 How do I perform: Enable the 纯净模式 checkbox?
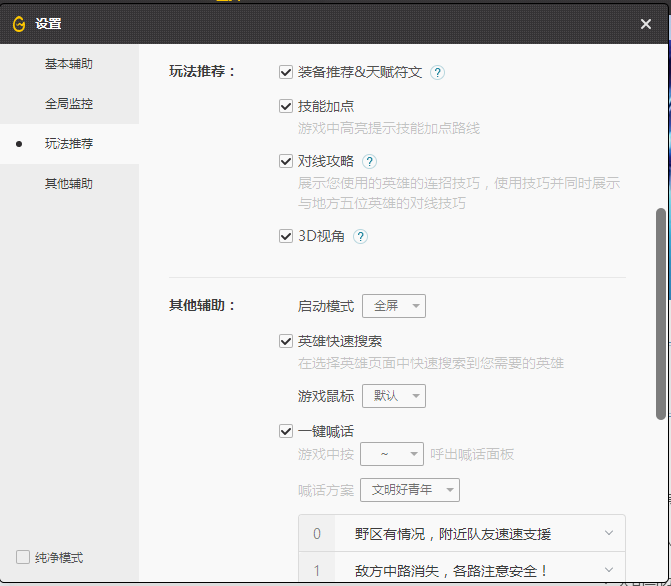click(x=23, y=557)
